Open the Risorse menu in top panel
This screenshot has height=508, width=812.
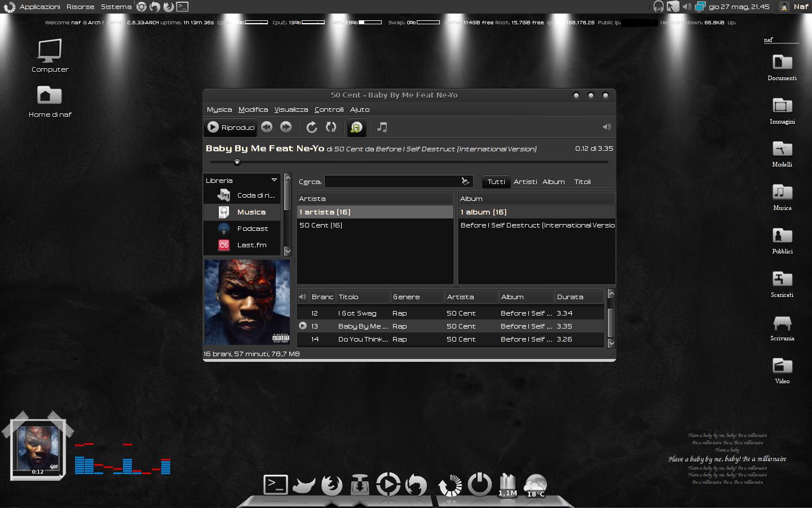tap(81, 7)
